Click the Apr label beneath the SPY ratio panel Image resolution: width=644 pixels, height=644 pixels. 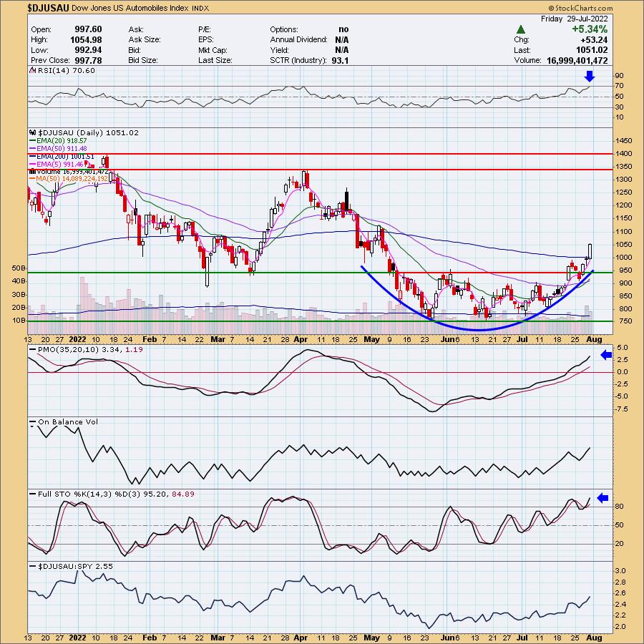coord(301,638)
